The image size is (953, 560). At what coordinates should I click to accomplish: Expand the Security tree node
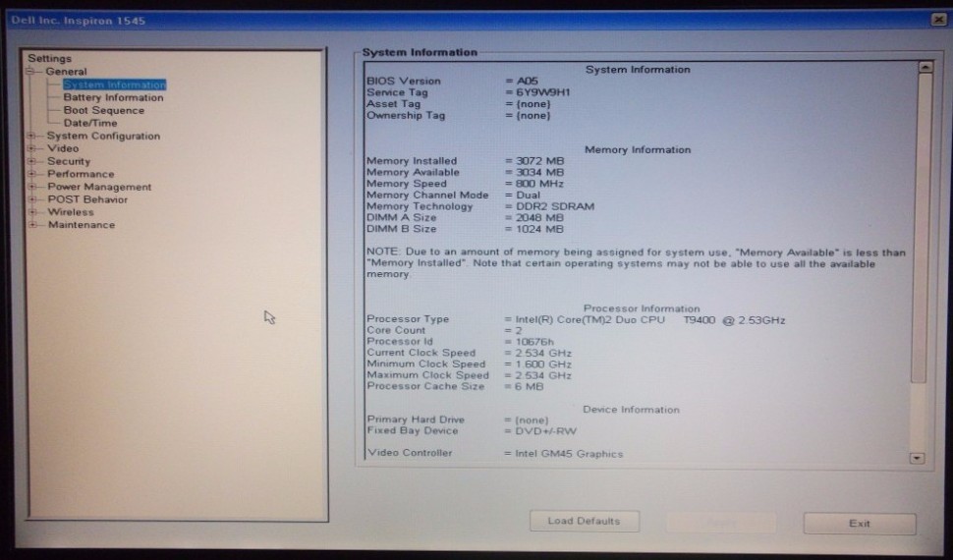click(x=31, y=161)
